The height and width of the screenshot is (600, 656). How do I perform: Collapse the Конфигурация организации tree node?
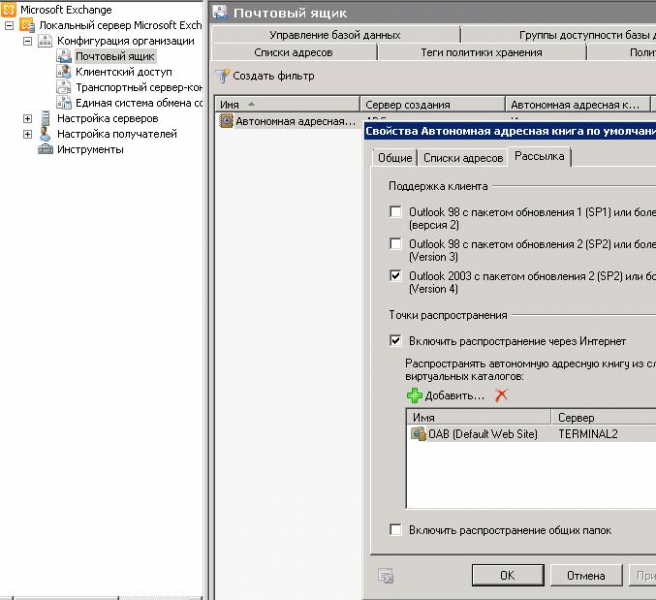[x=28, y=41]
